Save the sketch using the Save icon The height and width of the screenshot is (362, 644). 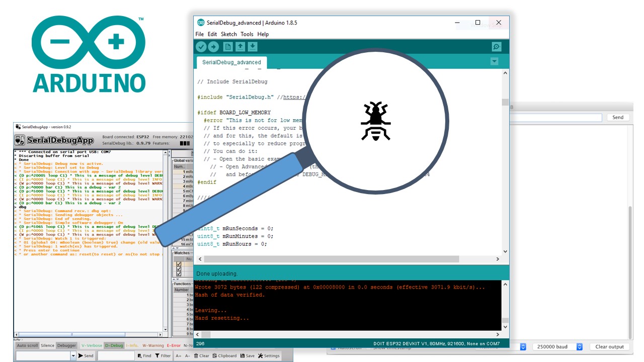click(x=252, y=46)
